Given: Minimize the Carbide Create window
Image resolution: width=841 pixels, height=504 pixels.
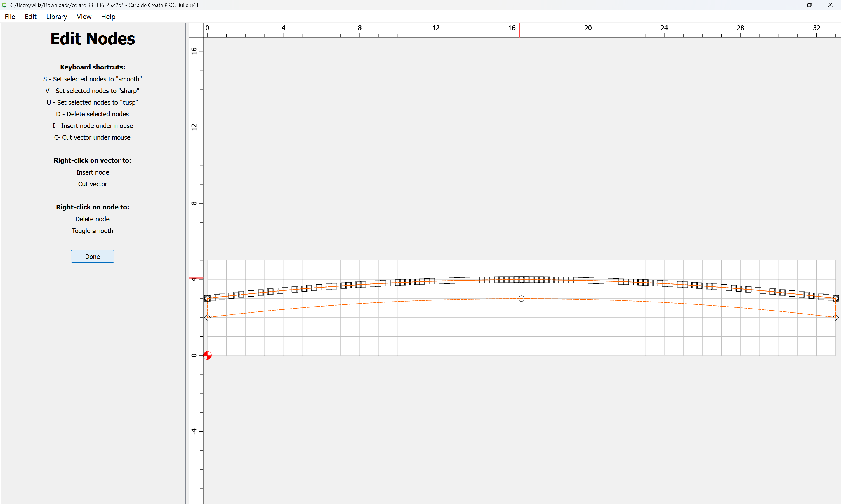Looking at the screenshot, I should [789, 5].
